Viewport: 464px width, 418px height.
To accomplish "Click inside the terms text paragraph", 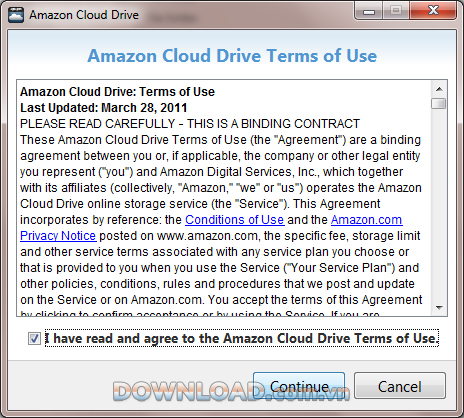I will point(221,220).
